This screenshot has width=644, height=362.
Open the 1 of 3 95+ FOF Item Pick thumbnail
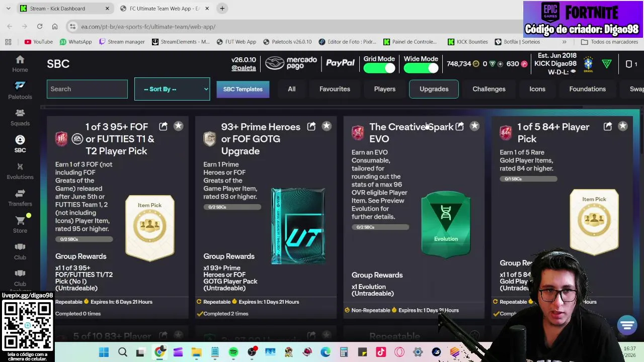pos(150,228)
